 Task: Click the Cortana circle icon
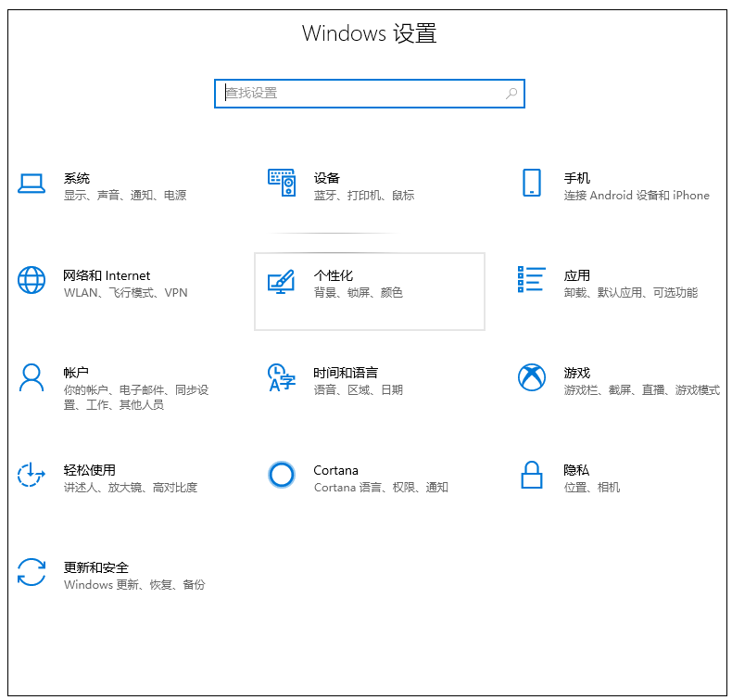coord(282,475)
